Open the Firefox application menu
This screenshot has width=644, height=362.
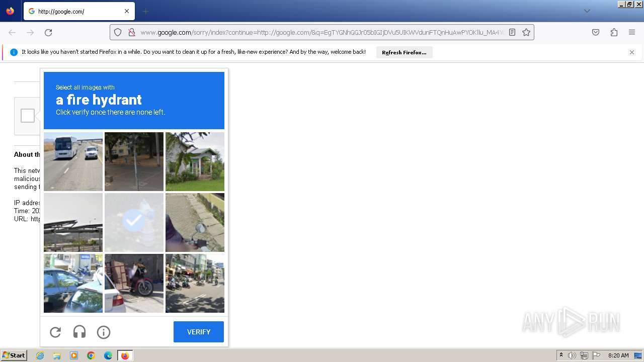(x=632, y=32)
